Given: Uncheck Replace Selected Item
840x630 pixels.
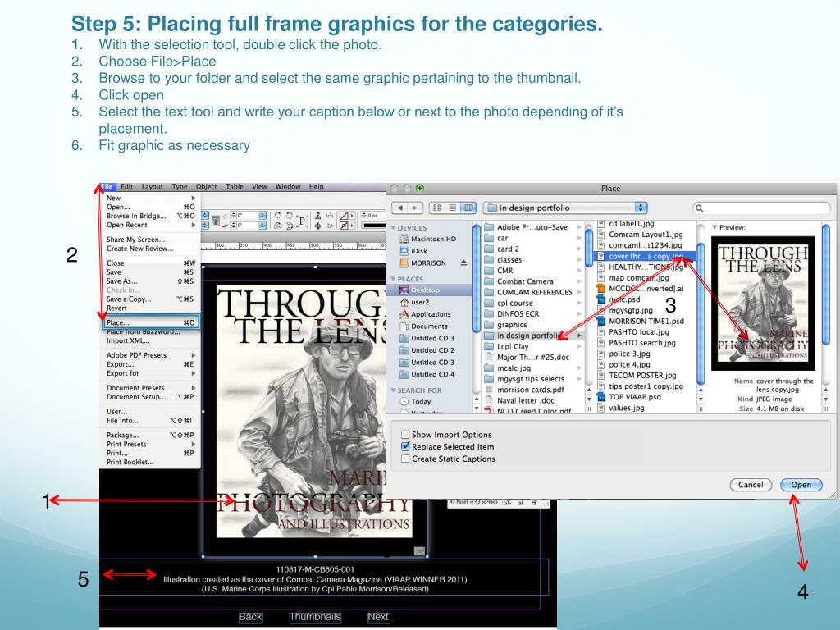Looking at the screenshot, I should point(405,446).
